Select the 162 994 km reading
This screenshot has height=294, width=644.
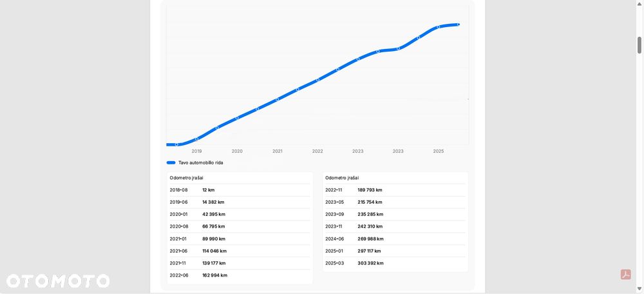point(215,275)
